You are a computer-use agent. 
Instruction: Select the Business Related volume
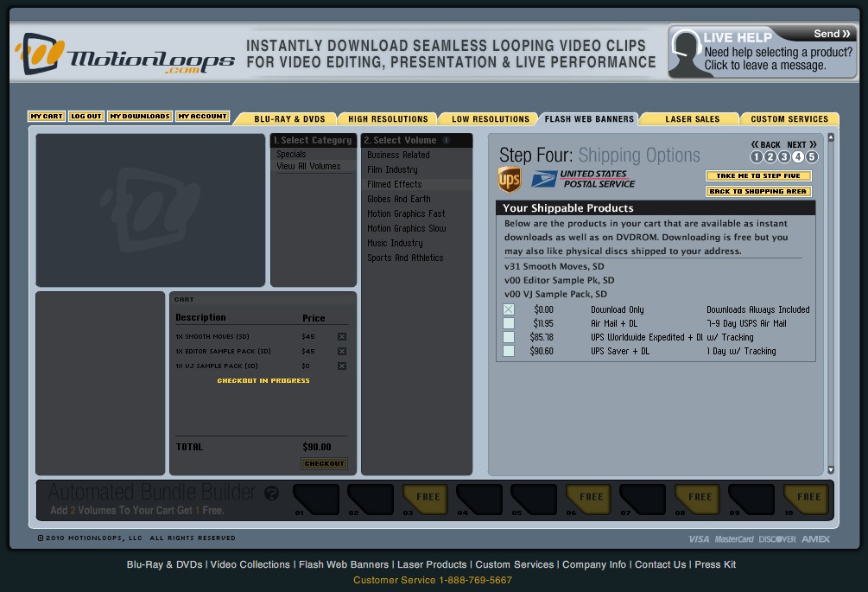pyautogui.click(x=398, y=155)
